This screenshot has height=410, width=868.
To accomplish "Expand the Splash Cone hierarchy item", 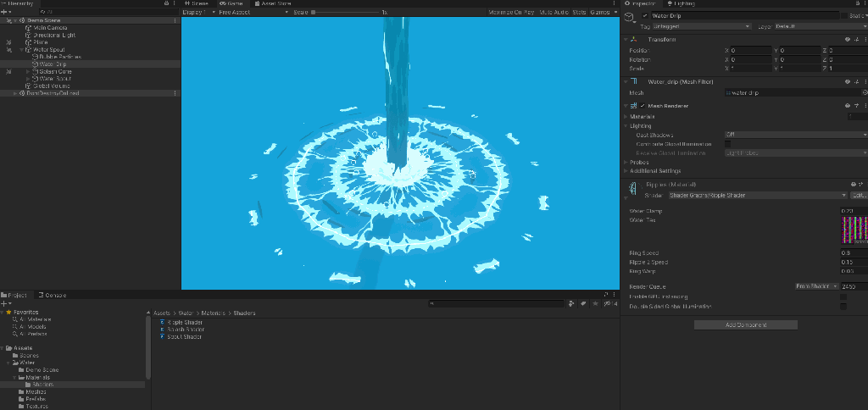I will pyautogui.click(x=27, y=72).
